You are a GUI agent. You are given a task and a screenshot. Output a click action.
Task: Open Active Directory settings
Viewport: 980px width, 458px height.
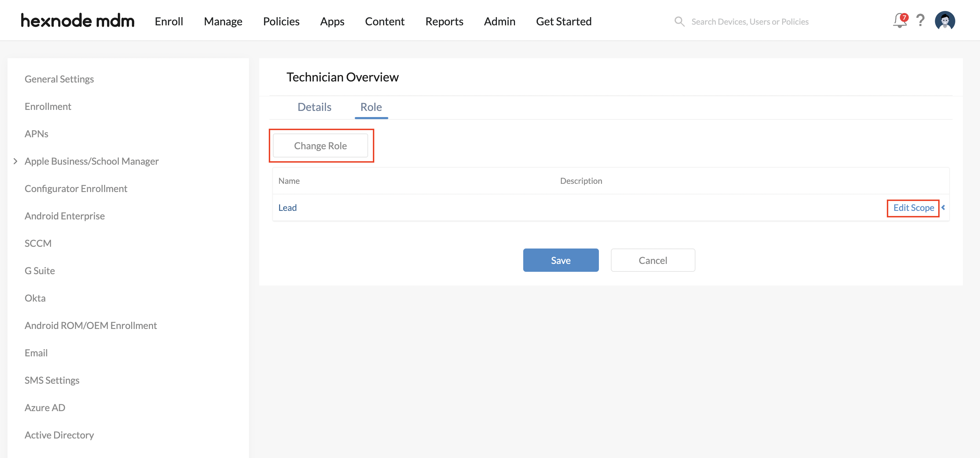pos(59,435)
